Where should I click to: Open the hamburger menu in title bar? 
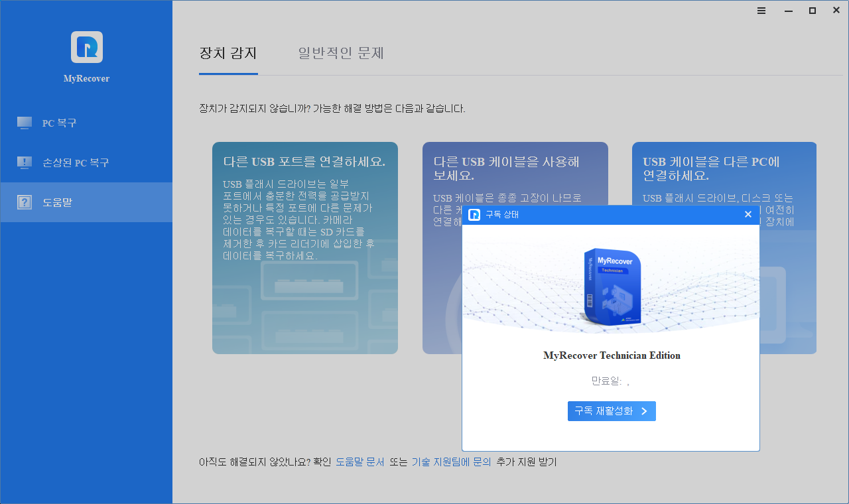tap(761, 11)
